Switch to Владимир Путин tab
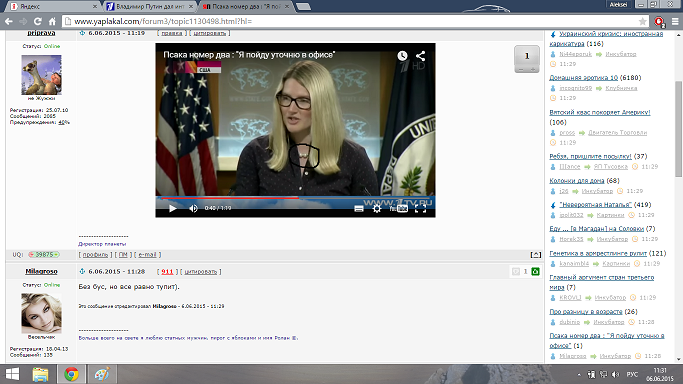 149,7
